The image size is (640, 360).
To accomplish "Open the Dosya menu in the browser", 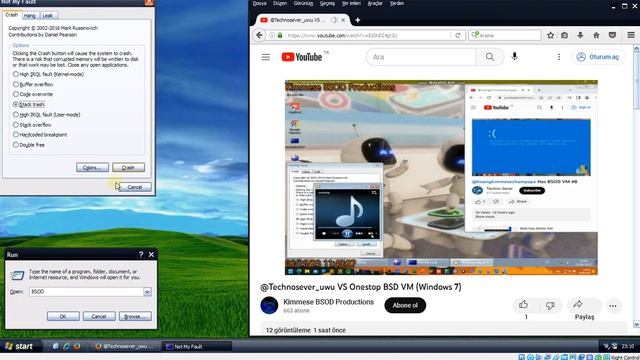I will coord(260,3).
